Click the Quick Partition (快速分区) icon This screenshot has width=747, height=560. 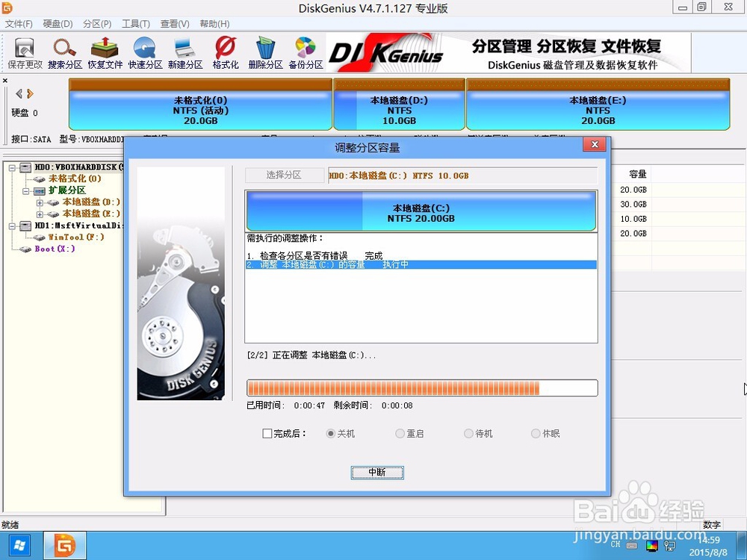pyautogui.click(x=145, y=53)
